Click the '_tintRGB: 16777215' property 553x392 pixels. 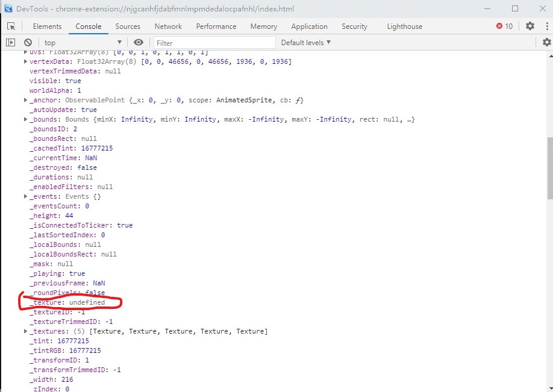(65, 350)
